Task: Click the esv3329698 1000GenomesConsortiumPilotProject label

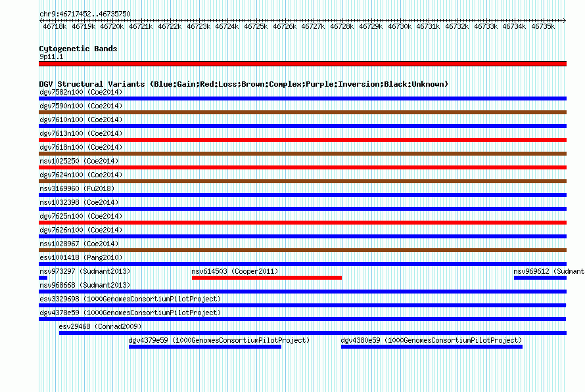Action: coord(130,299)
